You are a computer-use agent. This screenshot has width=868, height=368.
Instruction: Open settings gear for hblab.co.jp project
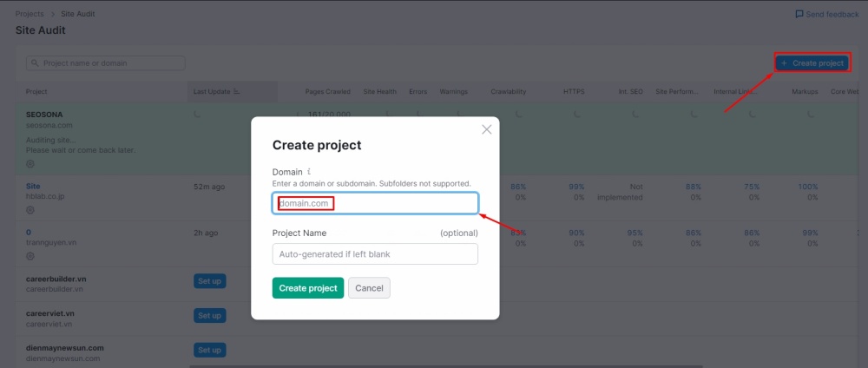pos(30,209)
